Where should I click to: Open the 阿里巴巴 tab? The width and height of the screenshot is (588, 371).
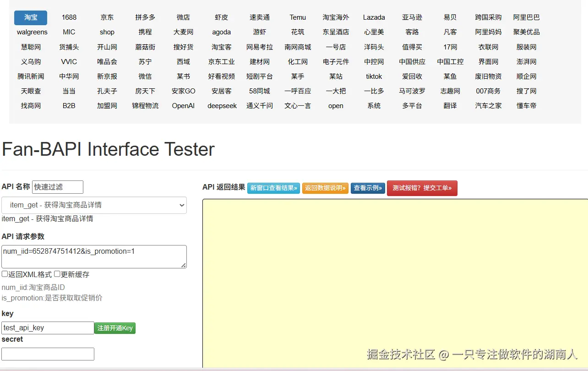tap(527, 17)
